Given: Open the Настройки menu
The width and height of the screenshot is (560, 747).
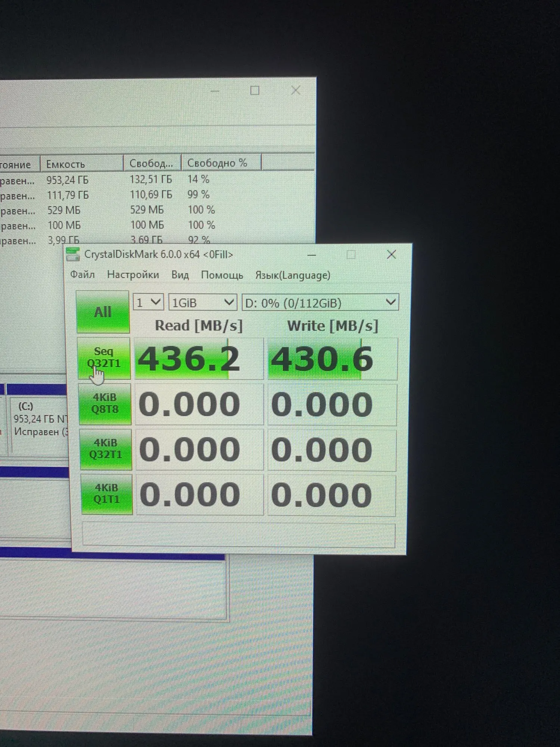Looking at the screenshot, I should [x=133, y=275].
